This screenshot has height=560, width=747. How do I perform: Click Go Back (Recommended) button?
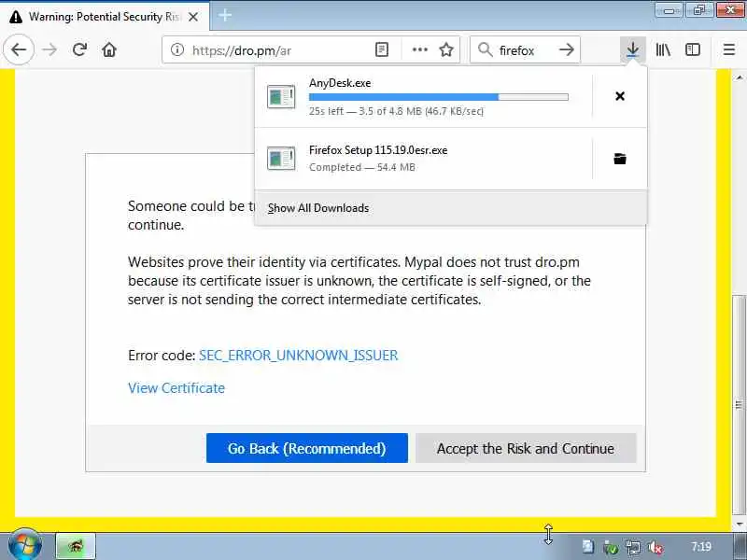307,448
